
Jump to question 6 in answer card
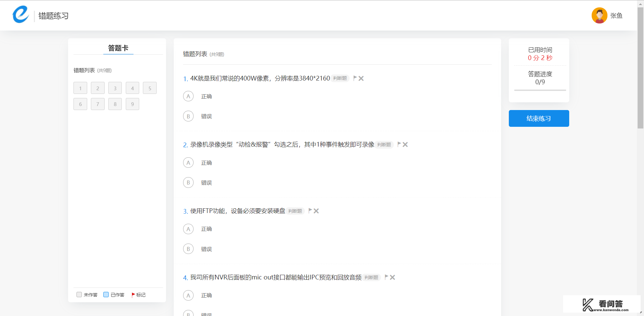[80, 104]
